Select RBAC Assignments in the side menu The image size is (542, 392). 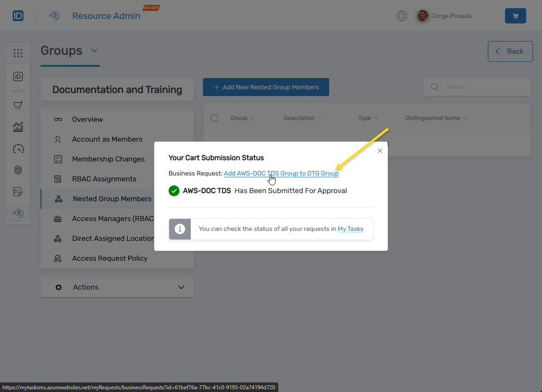coord(104,179)
